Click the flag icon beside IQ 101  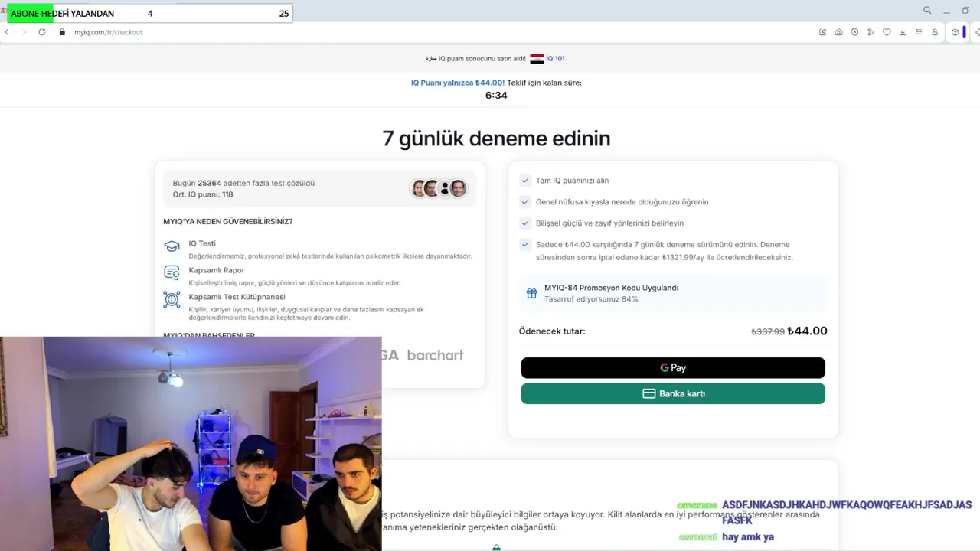click(537, 58)
